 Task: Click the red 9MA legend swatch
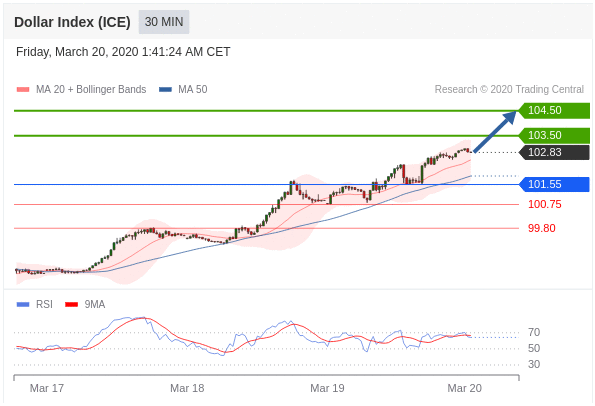pyautogui.click(x=71, y=304)
